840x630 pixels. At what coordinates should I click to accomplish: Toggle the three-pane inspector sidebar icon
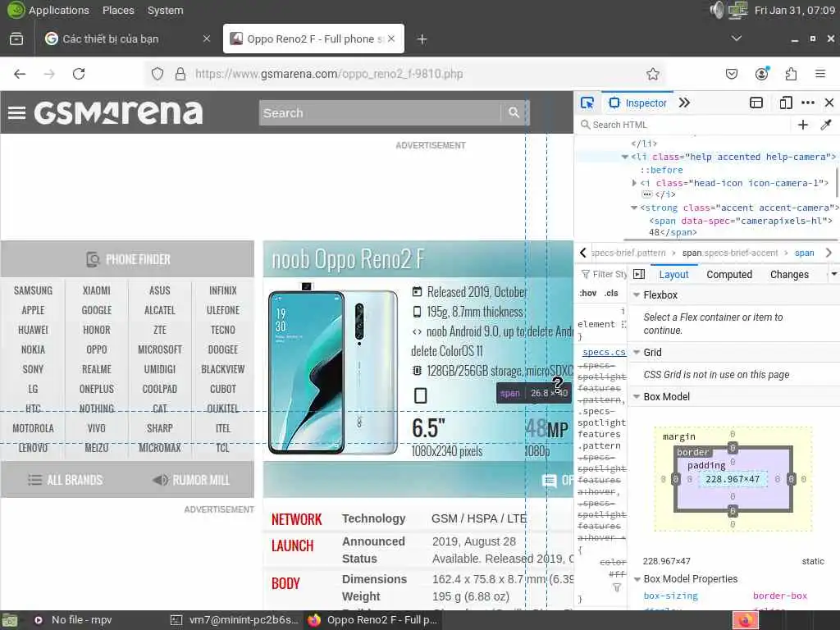[639, 274]
